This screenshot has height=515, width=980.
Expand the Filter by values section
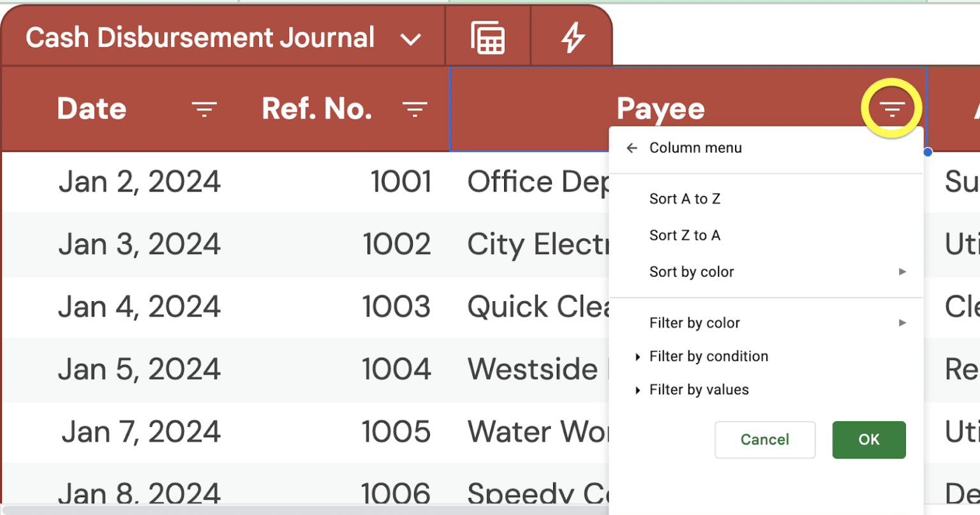638,390
